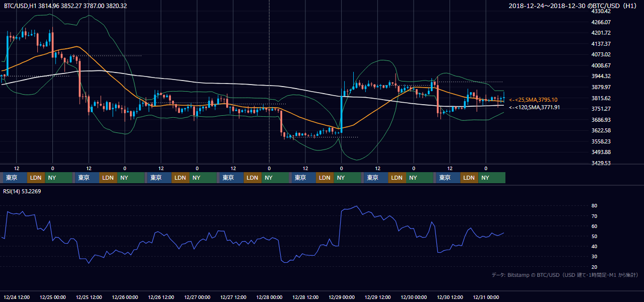The height and width of the screenshot is (302, 644).
Task: Click the 12/25 12:00 date label
Action: tap(89, 297)
